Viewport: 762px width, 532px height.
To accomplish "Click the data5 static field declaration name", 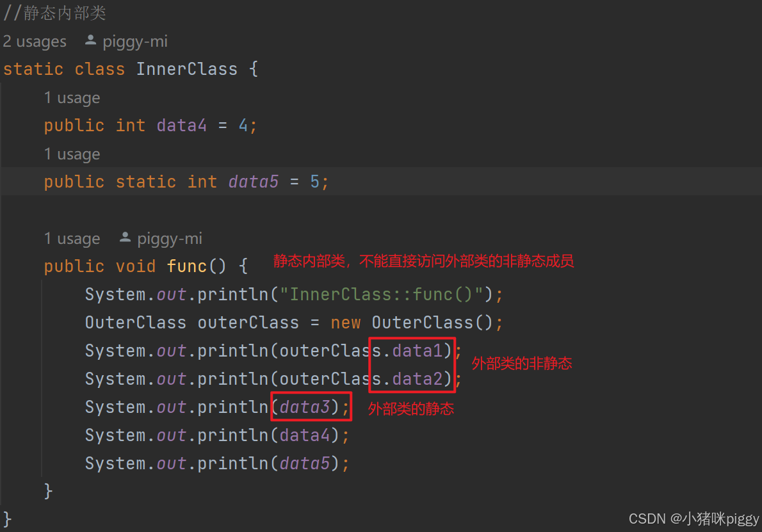I will click(x=253, y=182).
